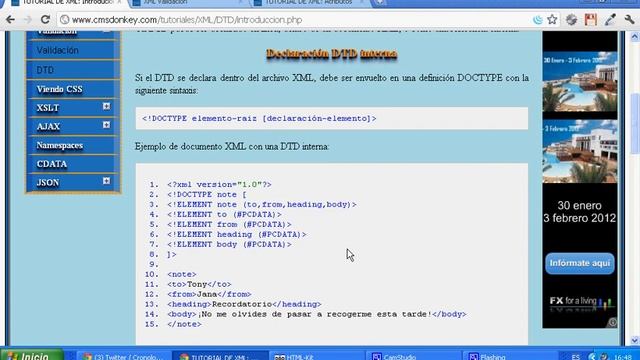Switch to HTML-Kit in the taskbar
Screen dimensions: 640x360
click(317, 356)
